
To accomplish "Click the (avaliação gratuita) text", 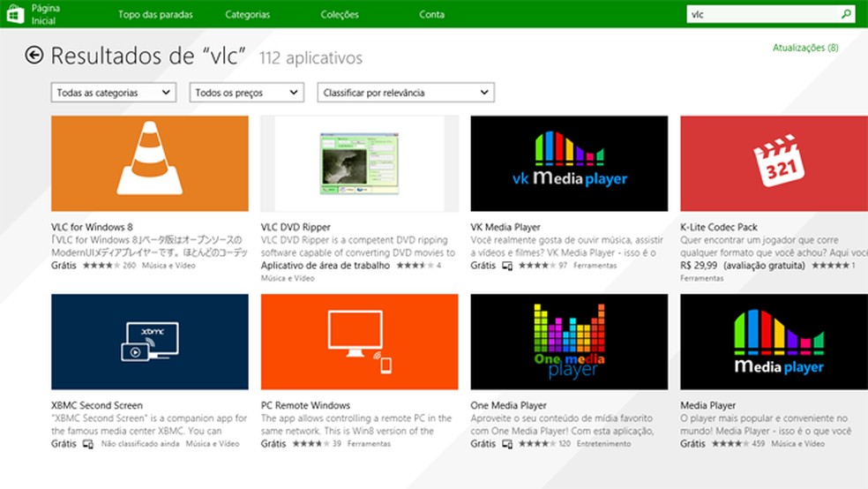I will point(764,266).
